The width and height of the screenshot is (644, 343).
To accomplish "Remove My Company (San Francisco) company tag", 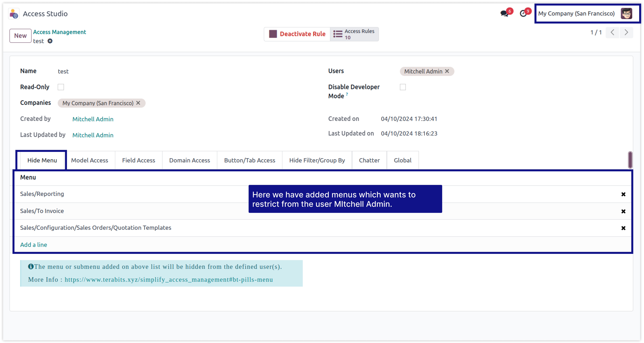I will pyautogui.click(x=138, y=103).
